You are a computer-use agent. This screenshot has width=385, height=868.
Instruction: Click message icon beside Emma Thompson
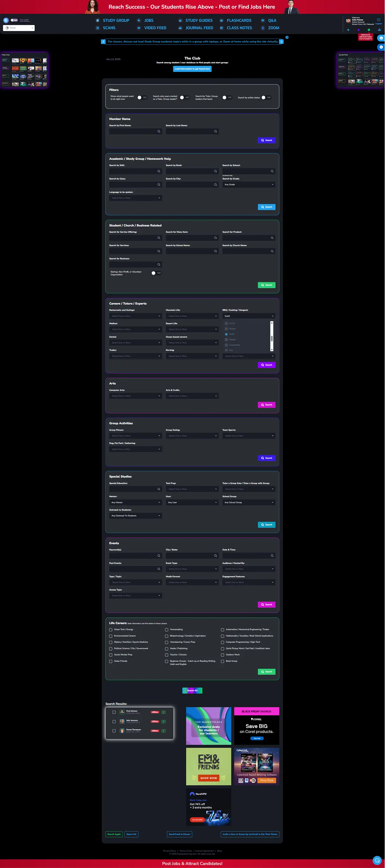click(x=164, y=731)
